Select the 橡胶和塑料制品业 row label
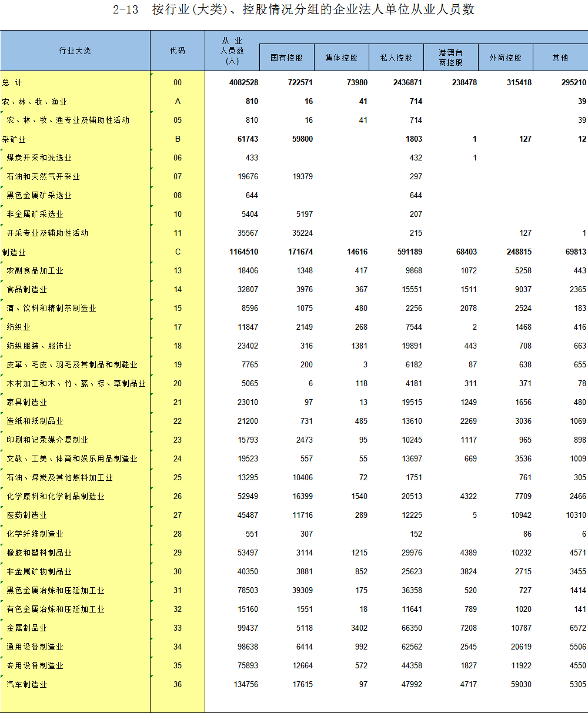This screenshot has height=713, width=588. point(39,553)
